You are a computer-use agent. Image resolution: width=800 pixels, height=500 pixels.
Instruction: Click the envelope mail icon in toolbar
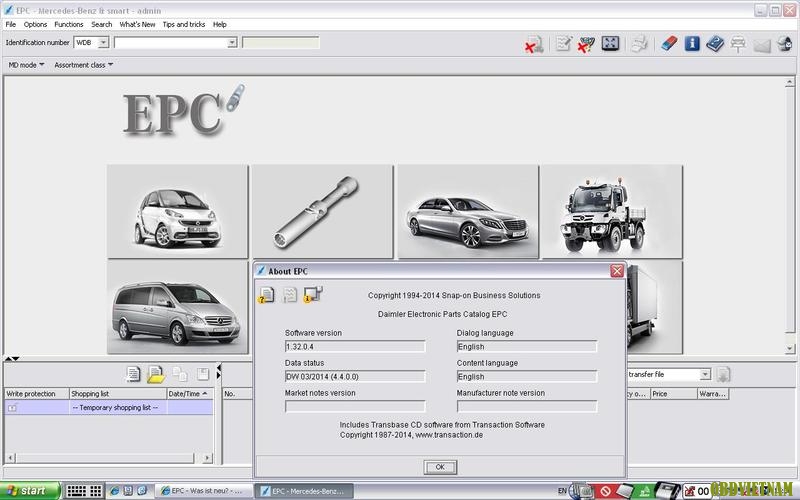click(x=762, y=45)
